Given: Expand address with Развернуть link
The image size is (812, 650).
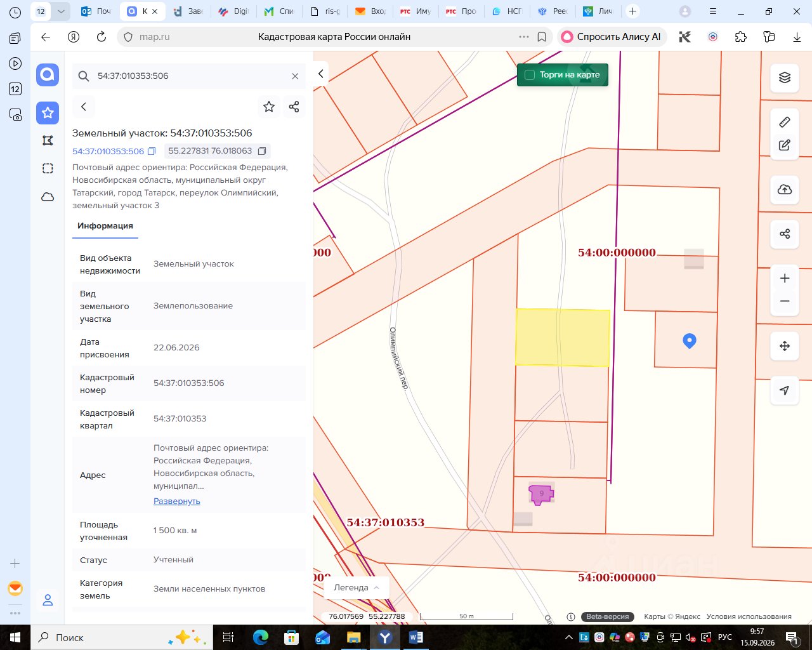Looking at the screenshot, I should pyautogui.click(x=177, y=501).
